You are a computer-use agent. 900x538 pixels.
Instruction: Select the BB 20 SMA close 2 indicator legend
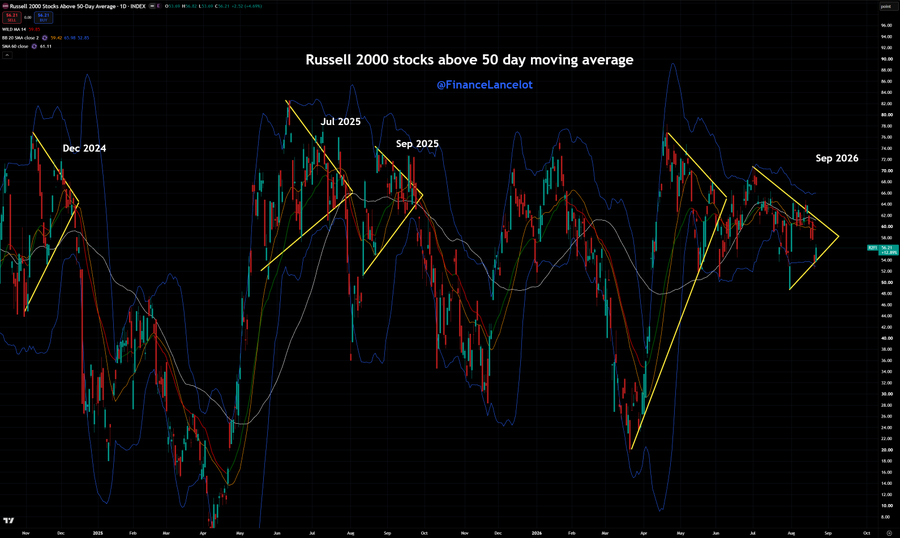20,38
